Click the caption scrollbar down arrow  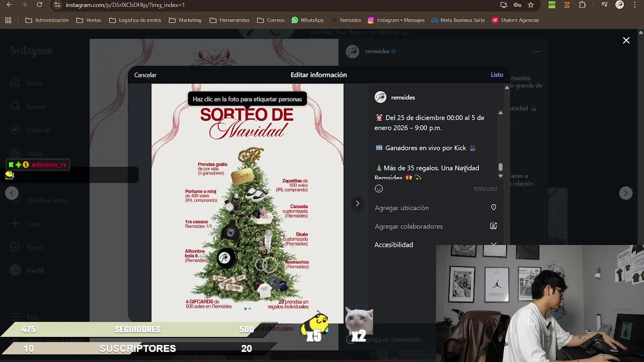point(500,176)
